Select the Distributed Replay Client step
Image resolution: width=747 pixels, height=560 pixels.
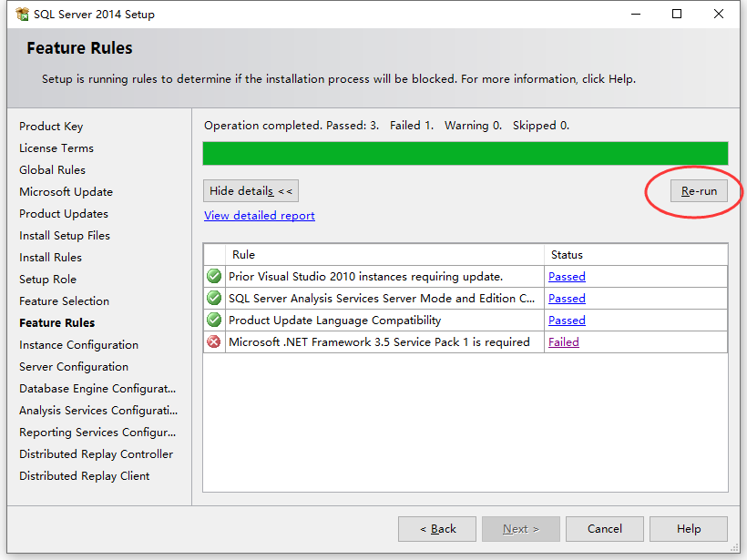point(85,476)
